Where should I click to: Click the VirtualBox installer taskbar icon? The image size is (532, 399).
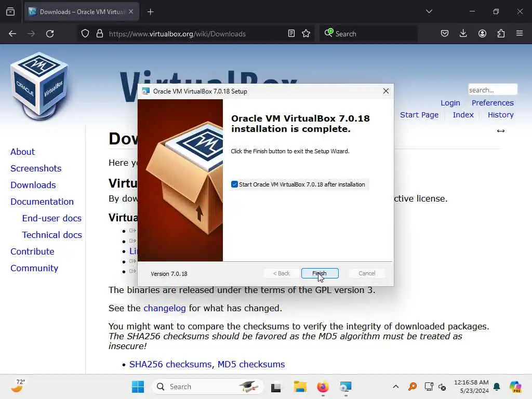345,387
